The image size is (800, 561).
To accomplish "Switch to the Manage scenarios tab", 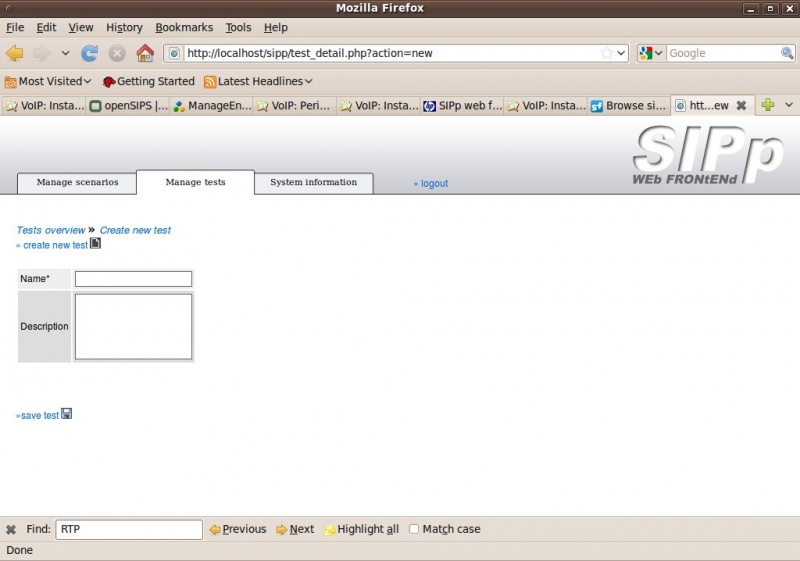I will [77, 183].
